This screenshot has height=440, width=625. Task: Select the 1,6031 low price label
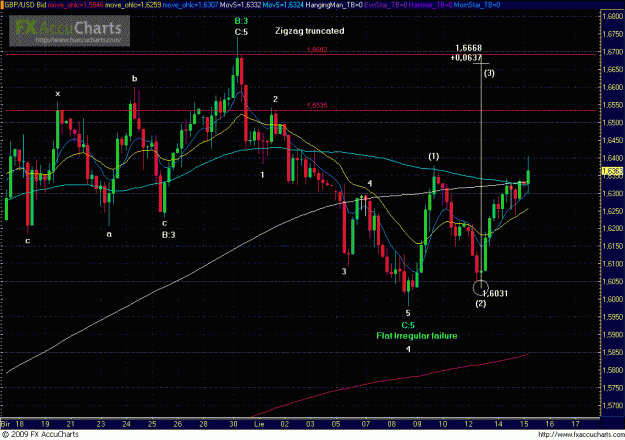pyautogui.click(x=495, y=294)
